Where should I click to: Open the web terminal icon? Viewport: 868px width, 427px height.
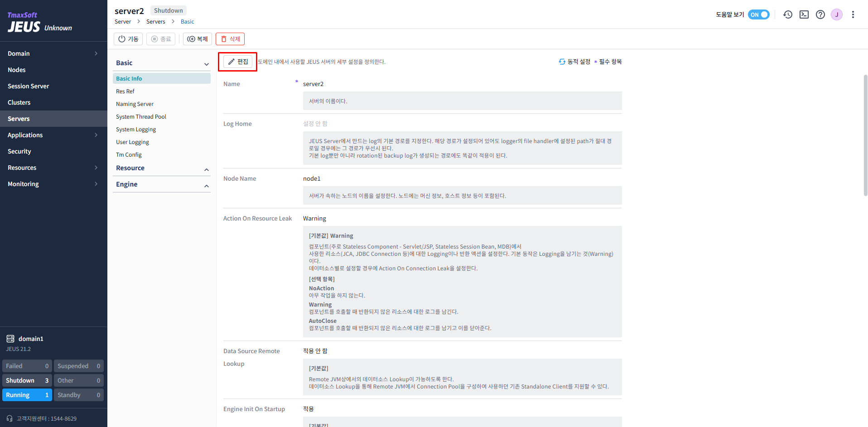coord(804,14)
